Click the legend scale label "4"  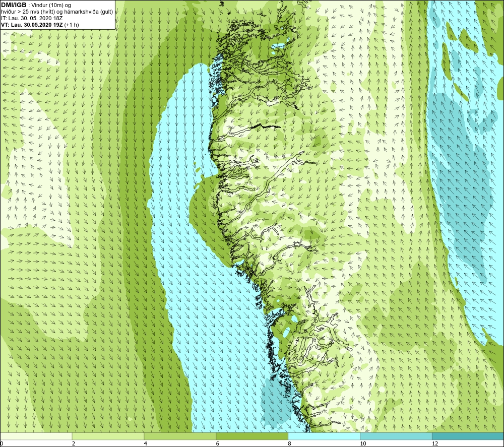146,443
